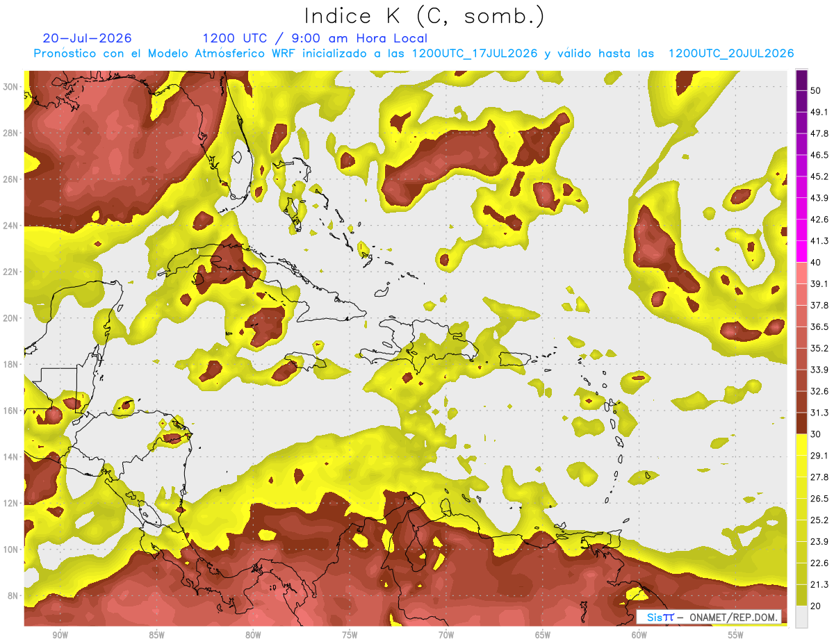Click the 24N latitude label

(x=12, y=226)
